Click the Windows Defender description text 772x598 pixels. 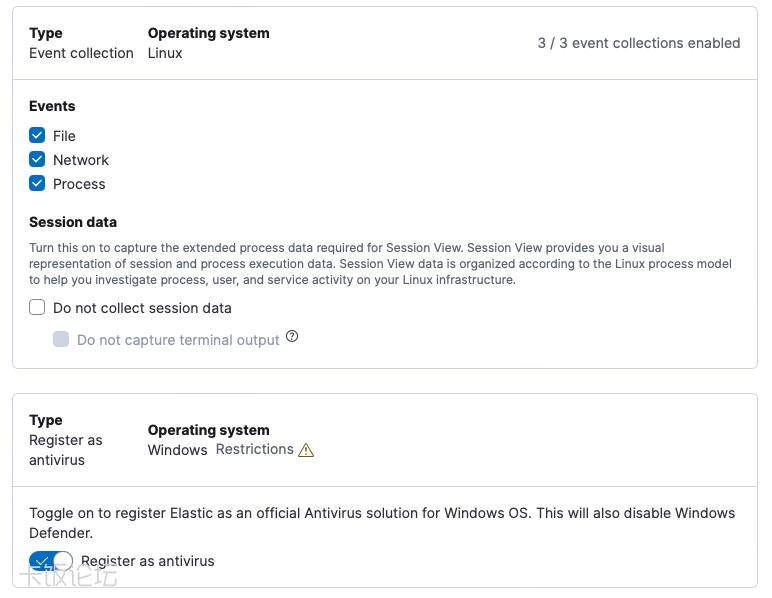pyautogui.click(x=384, y=522)
